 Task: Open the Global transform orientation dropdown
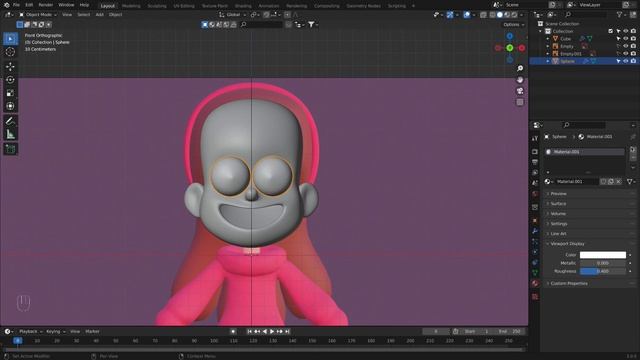click(x=233, y=15)
